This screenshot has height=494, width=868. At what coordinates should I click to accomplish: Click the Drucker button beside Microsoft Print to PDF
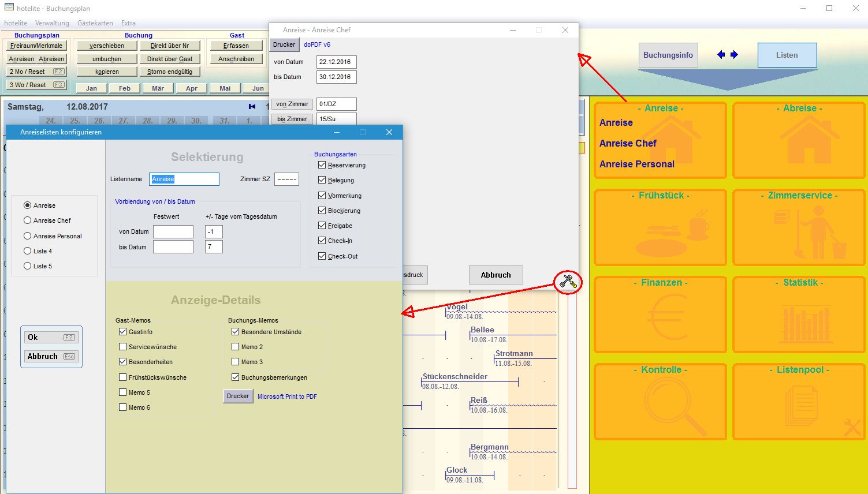point(238,396)
